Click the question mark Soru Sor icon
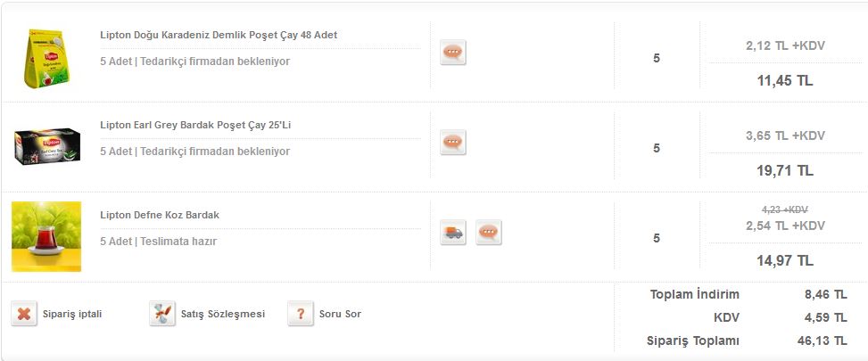The height and width of the screenshot is (361, 868). [x=301, y=314]
